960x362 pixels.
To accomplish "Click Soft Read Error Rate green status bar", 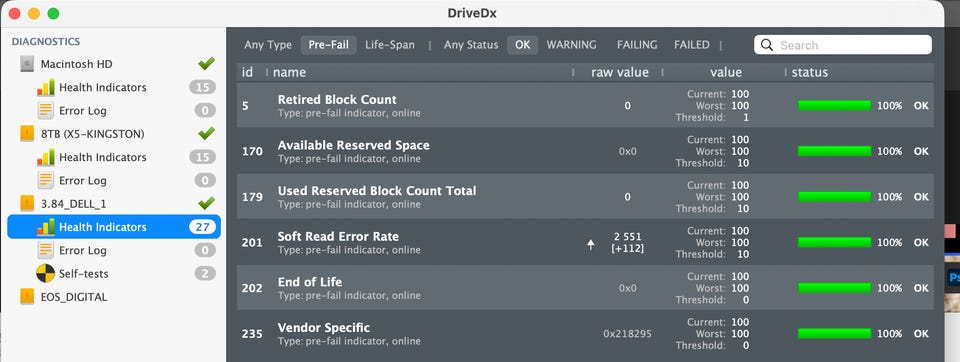I will 834,243.
